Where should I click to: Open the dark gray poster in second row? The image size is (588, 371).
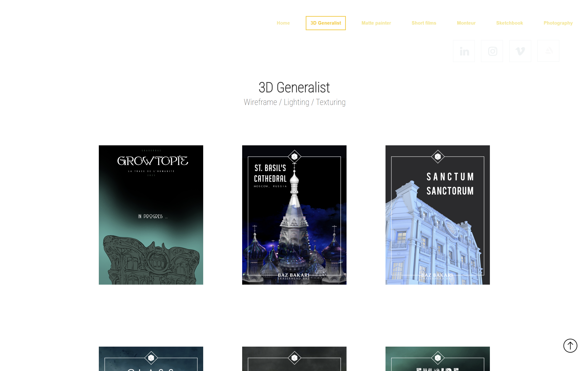(294, 359)
